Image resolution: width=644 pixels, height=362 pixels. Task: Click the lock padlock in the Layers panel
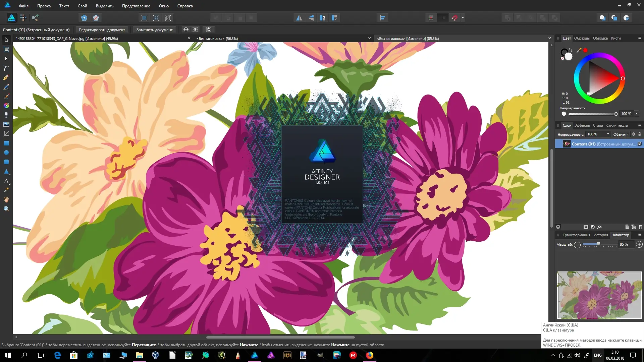pyautogui.click(x=639, y=134)
